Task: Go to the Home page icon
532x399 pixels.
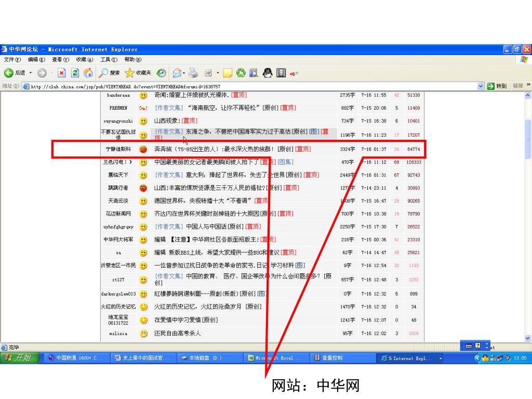Action: 88,73
